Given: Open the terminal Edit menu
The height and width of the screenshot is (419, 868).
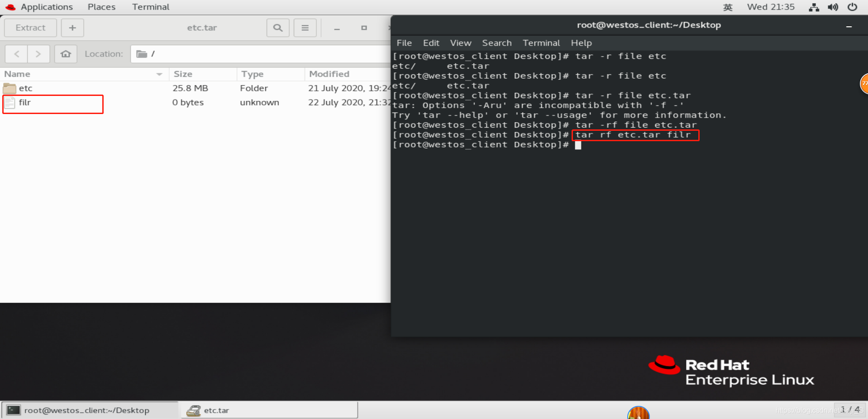Looking at the screenshot, I should tap(431, 43).
